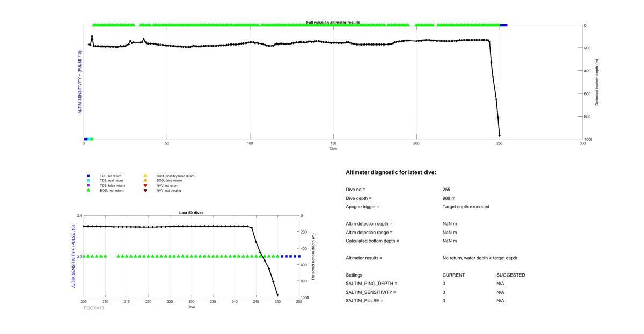
Task: Click the 'Calculated bottom depth =' label
Action: point(372,241)
